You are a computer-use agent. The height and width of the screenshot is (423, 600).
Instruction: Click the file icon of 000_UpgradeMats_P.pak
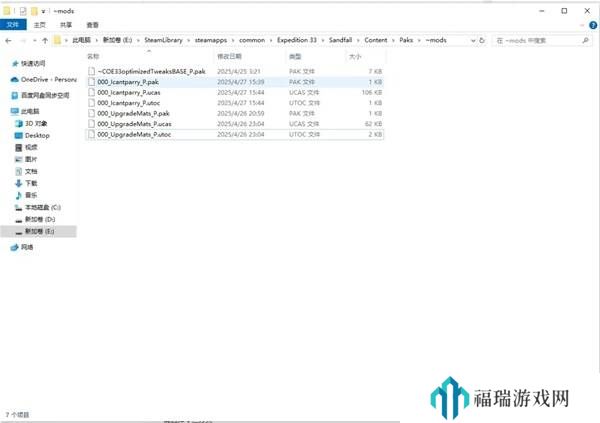91,113
